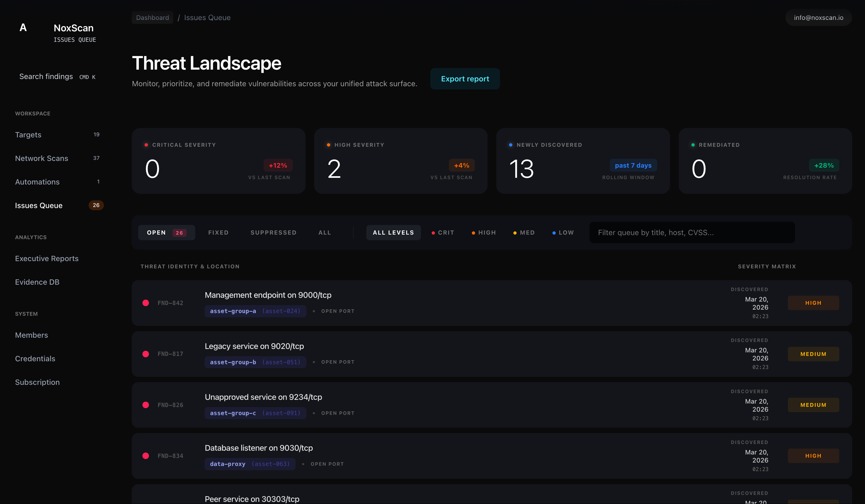Image resolution: width=865 pixels, height=504 pixels.
Task: Filter by Low severity
Action: click(x=563, y=232)
